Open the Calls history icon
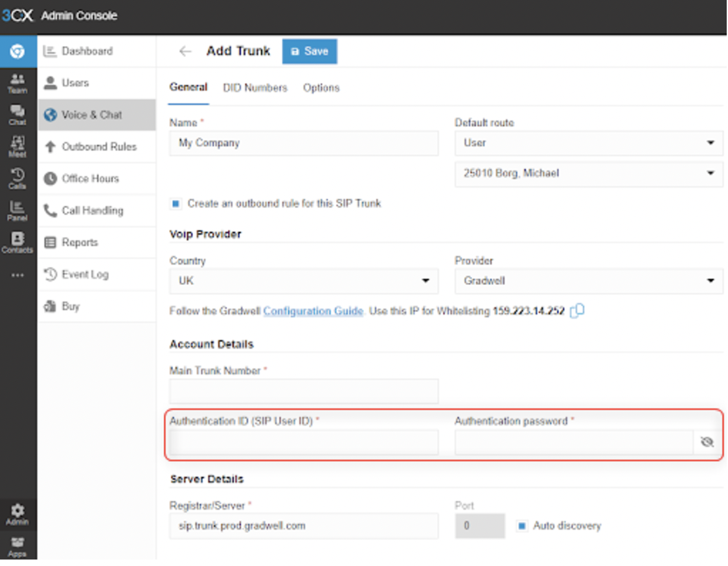Image resolution: width=728 pixels, height=566 pixels. pyautogui.click(x=17, y=179)
